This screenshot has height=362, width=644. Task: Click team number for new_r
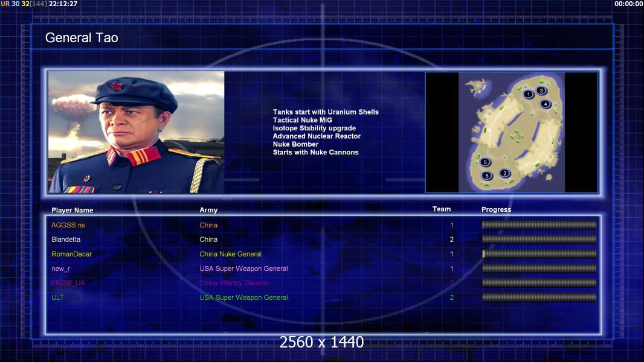451,269
